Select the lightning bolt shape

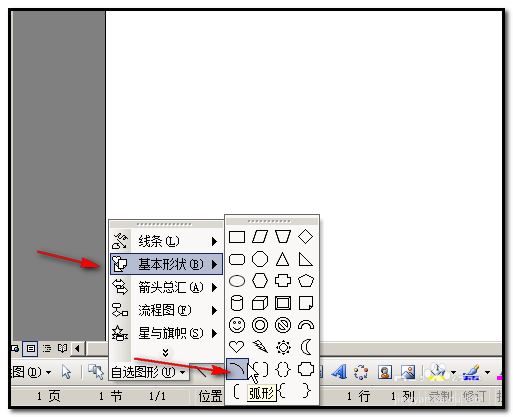[260, 347]
